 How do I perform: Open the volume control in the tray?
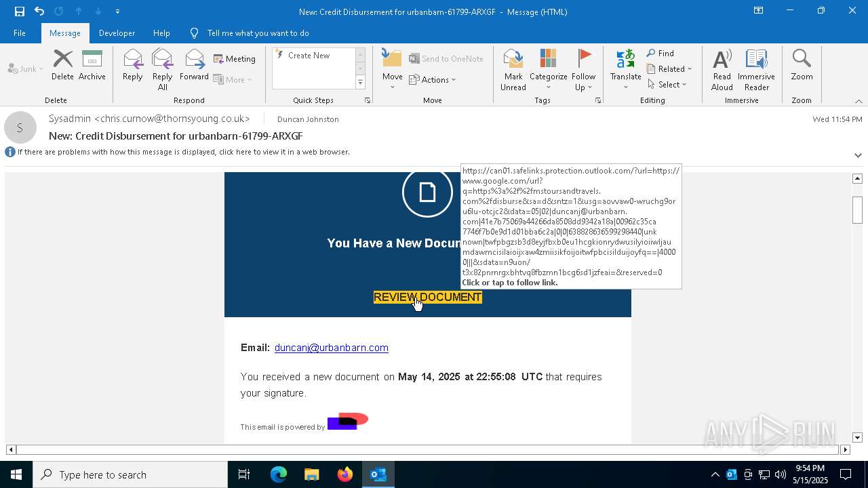point(781,474)
